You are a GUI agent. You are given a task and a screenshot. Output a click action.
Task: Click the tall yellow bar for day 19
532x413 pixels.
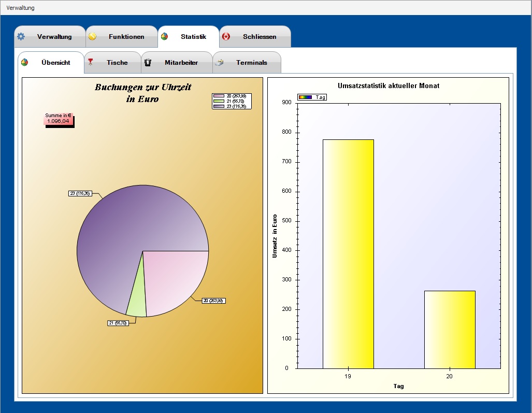(348, 254)
